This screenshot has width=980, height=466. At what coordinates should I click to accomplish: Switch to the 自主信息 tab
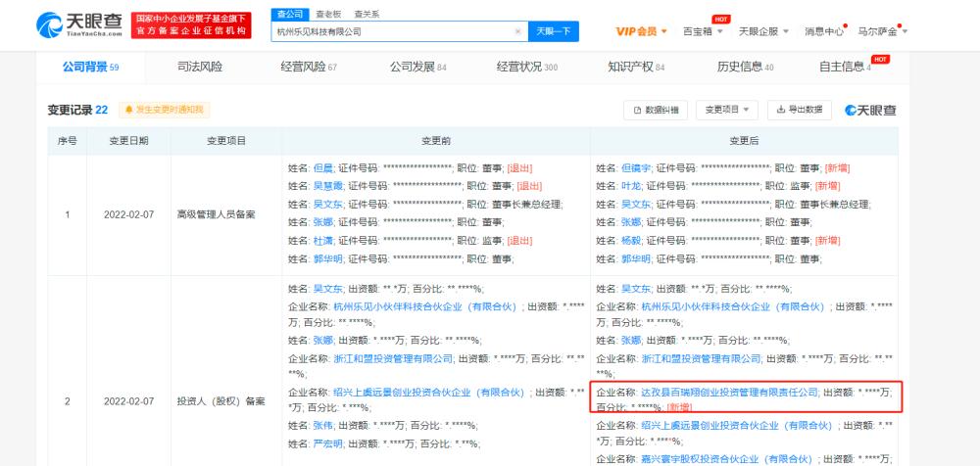point(845,68)
